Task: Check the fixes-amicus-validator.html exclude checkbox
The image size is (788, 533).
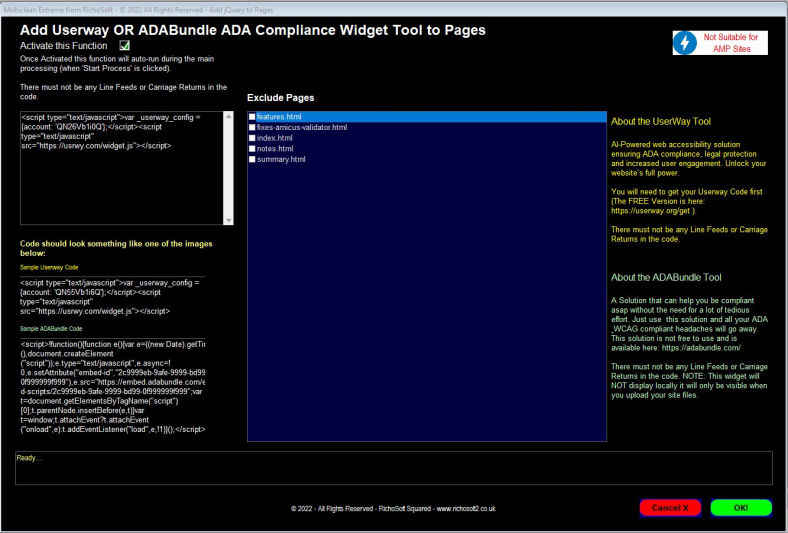Action: point(252,128)
